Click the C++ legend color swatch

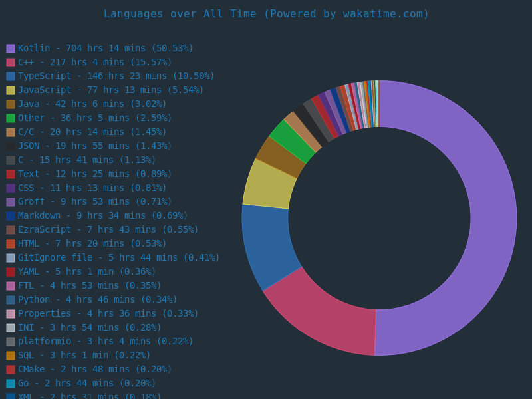pos(11,63)
